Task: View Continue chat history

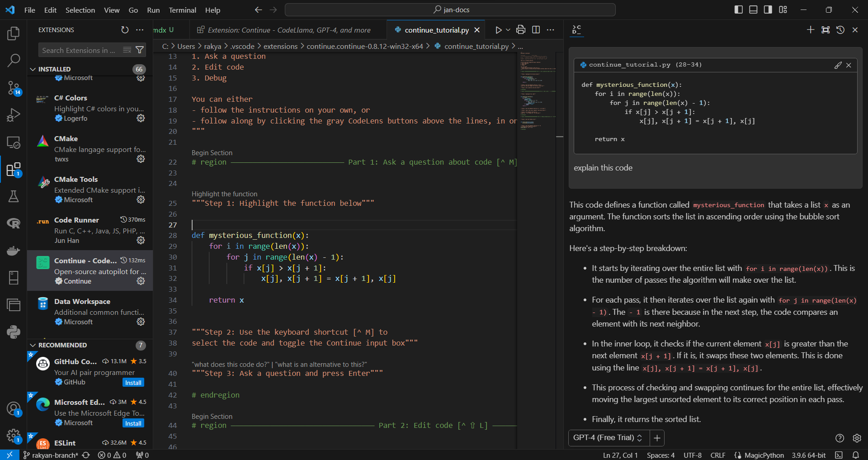Action: click(x=840, y=30)
